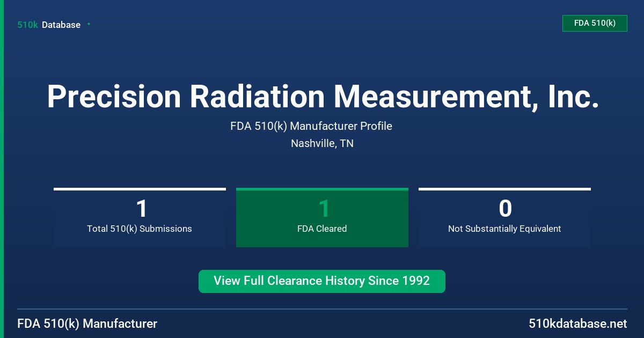The height and width of the screenshot is (338, 644).
Task: Open the FDA Cleared stat card
Action: [x=322, y=217]
